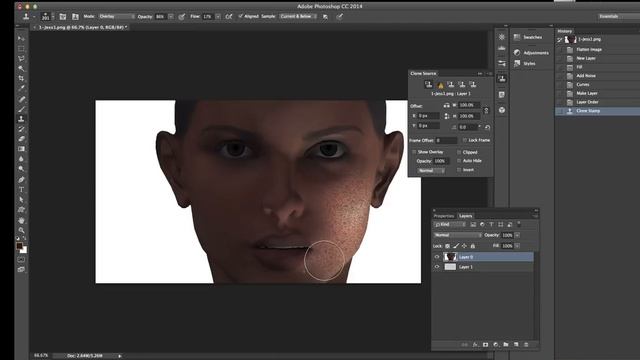Select the Hand tool
This screenshot has height=360, width=640.
[x=21, y=220]
